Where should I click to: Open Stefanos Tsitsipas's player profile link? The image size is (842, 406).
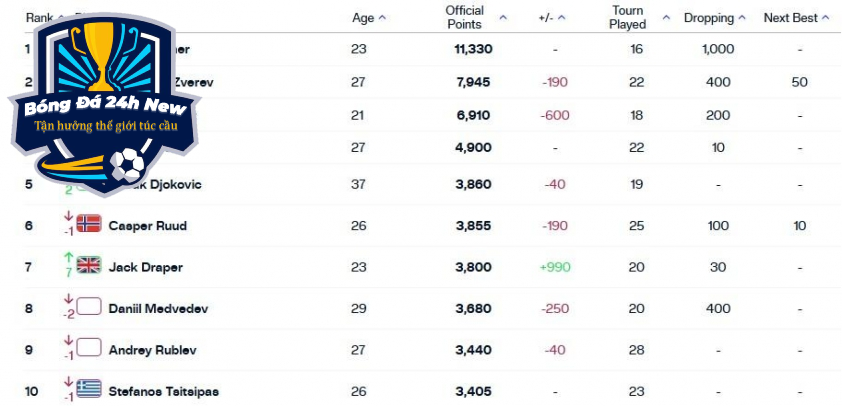(164, 392)
